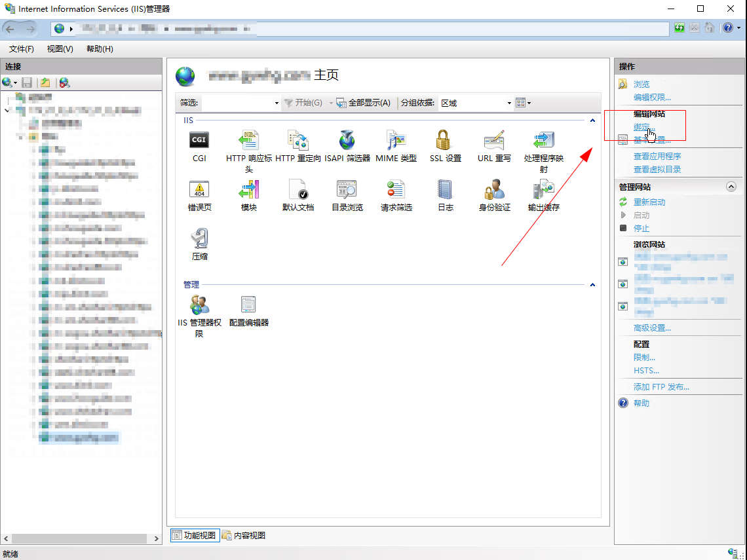
Task: Open the 筛选 filter dropdown arrow
Action: click(x=277, y=103)
